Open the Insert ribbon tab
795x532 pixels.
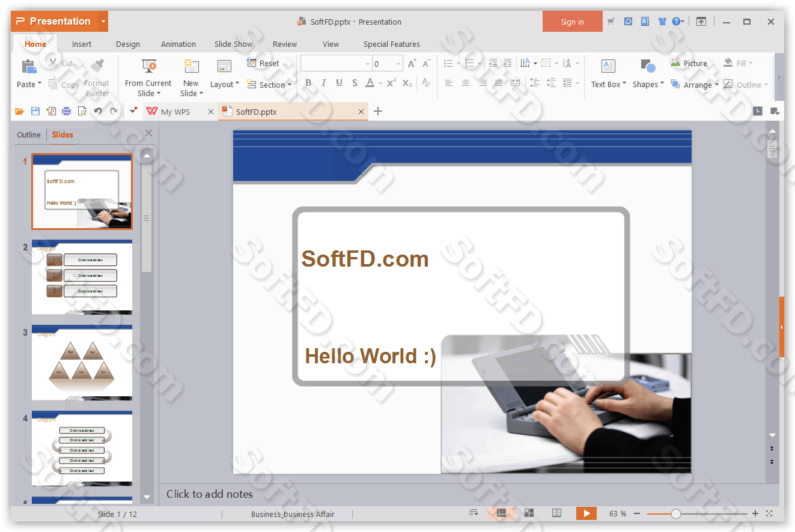(82, 44)
